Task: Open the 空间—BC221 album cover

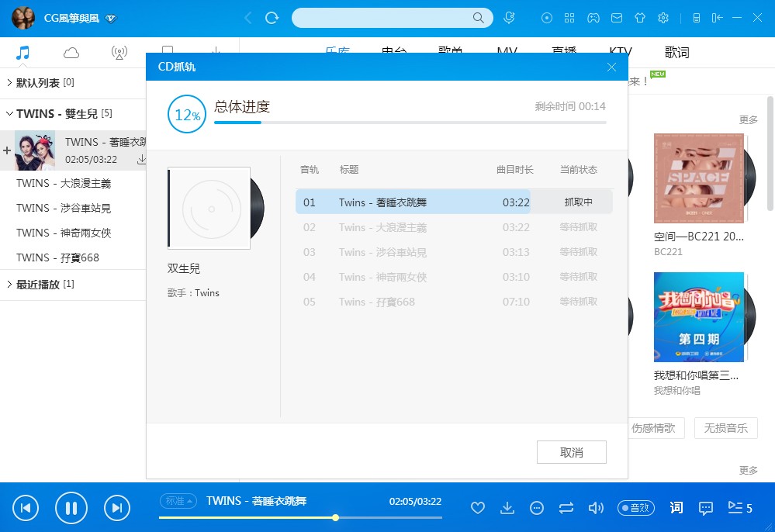Action: pyautogui.click(x=699, y=178)
